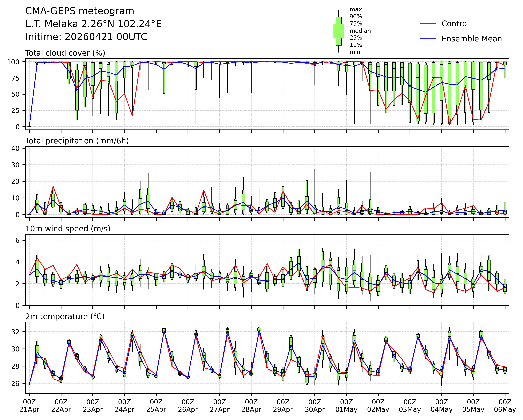Click the '00Z 21Apr' time axis label
Image resolution: width=523 pixels, height=420 pixels.
(x=29, y=406)
